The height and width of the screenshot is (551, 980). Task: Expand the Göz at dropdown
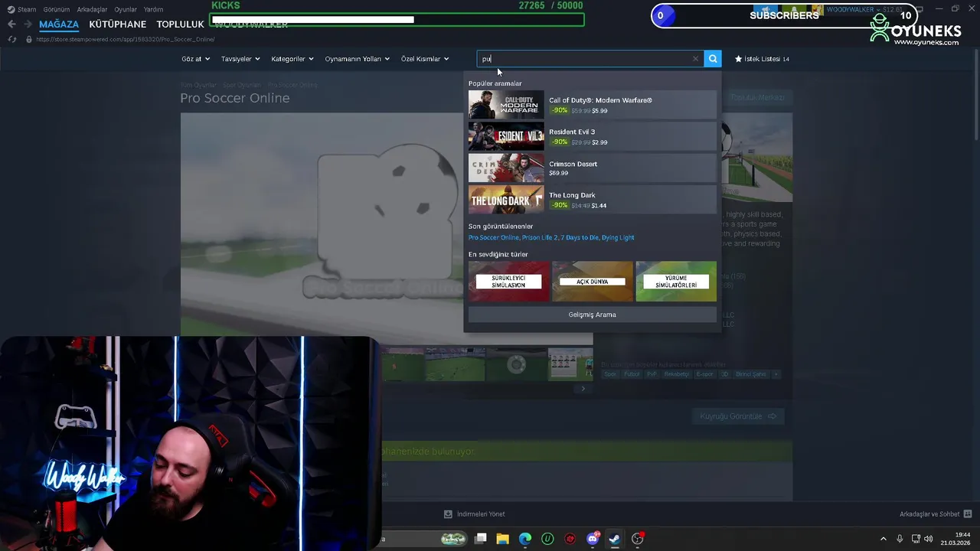[x=195, y=59]
